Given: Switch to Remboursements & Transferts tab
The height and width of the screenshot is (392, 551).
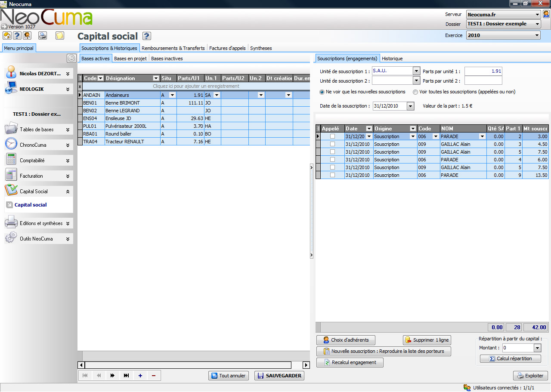Looking at the screenshot, I should tap(173, 48).
